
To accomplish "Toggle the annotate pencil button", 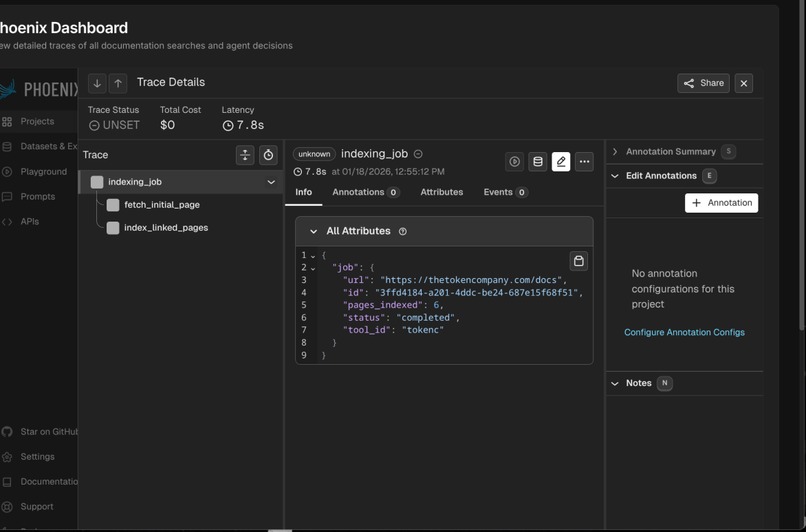I will pos(561,161).
